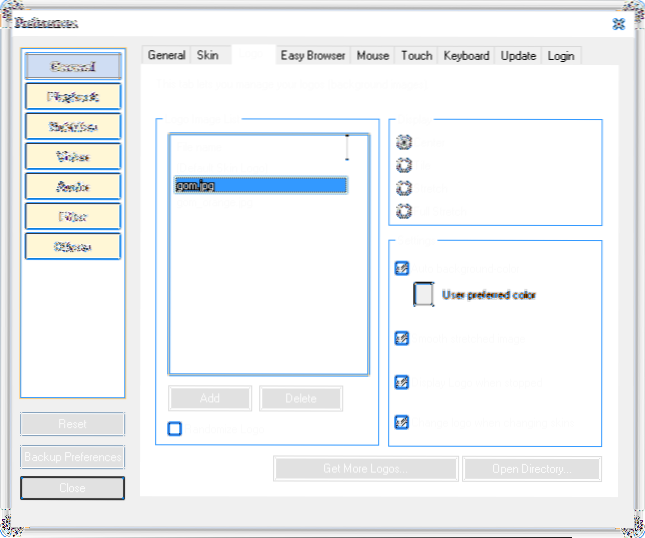This screenshot has height=538, width=645.
Task: Open the Easy Browser tab
Action: click(x=312, y=56)
